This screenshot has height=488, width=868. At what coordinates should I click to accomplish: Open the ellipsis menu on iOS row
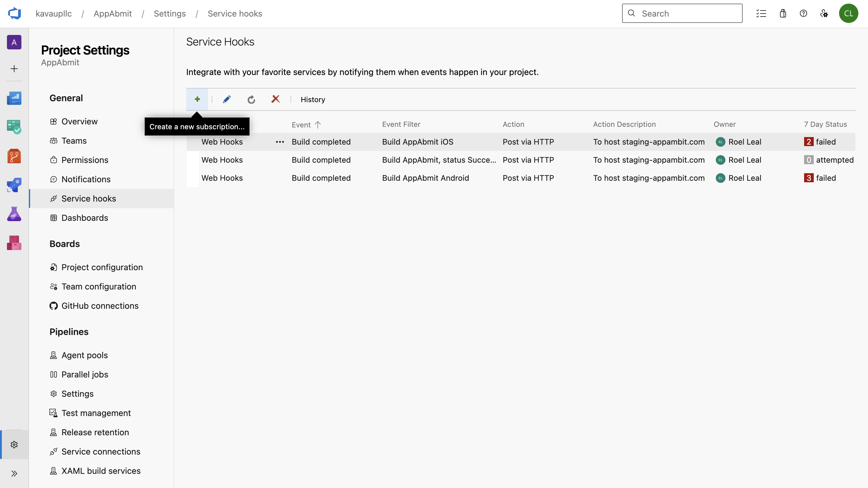[x=280, y=142]
